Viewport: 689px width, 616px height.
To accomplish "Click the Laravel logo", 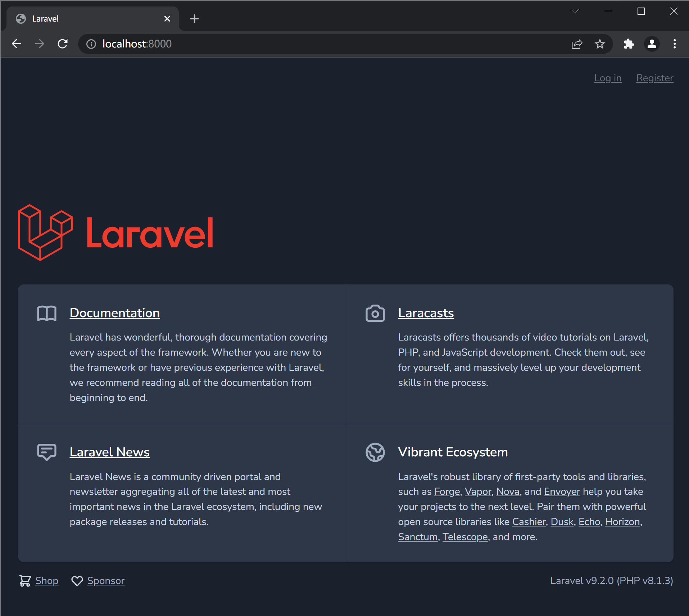I will click(x=115, y=233).
